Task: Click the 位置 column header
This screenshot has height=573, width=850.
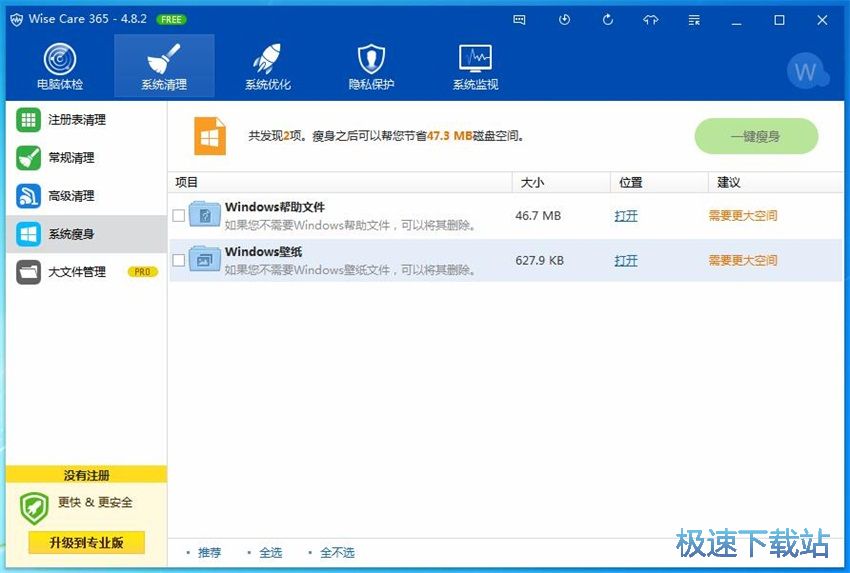Action: pos(660,182)
